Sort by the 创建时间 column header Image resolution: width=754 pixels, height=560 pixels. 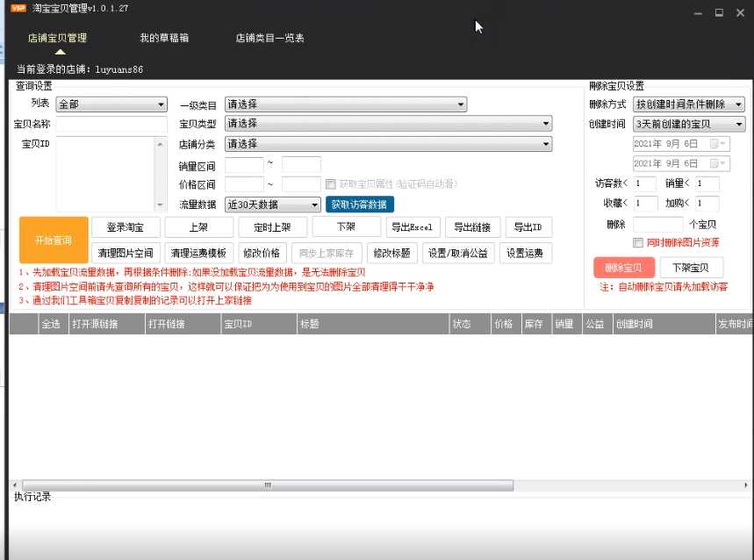click(x=664, y=324)
